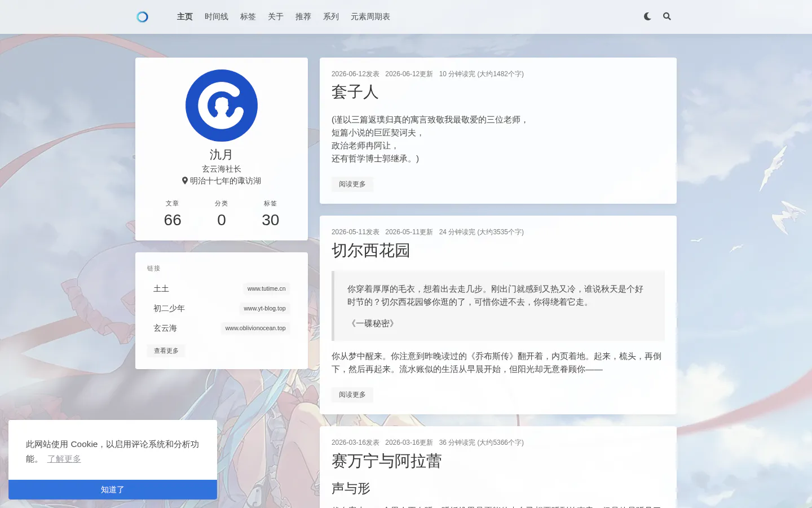Click 阅读更多 under 切尔西花园
The image size is (812, 508).
(x=352, y=395)
